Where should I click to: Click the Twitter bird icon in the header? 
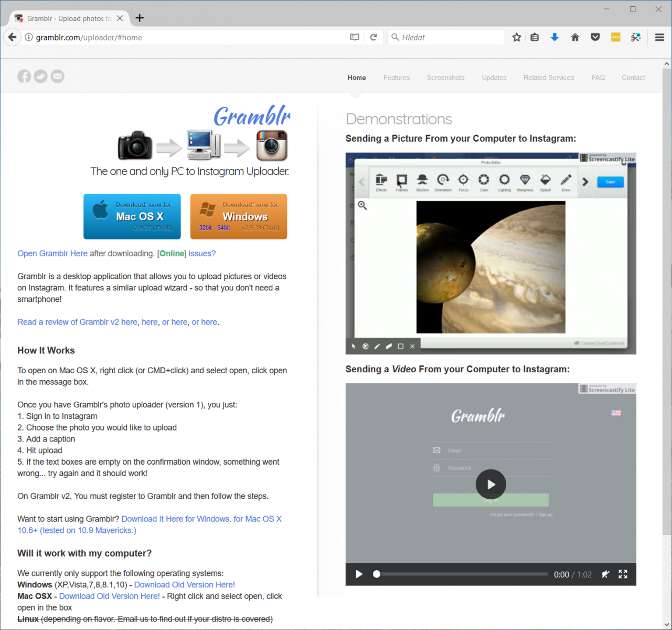(41, 77)
